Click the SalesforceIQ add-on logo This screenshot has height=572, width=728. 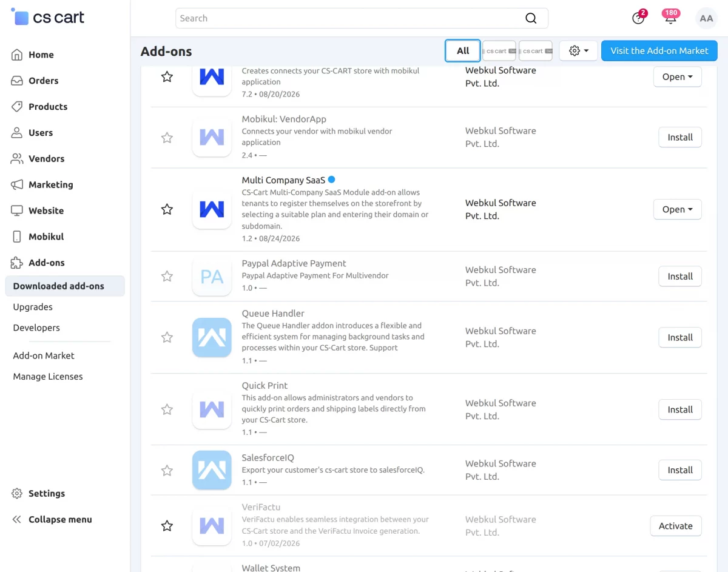click(x=212, y=470)
